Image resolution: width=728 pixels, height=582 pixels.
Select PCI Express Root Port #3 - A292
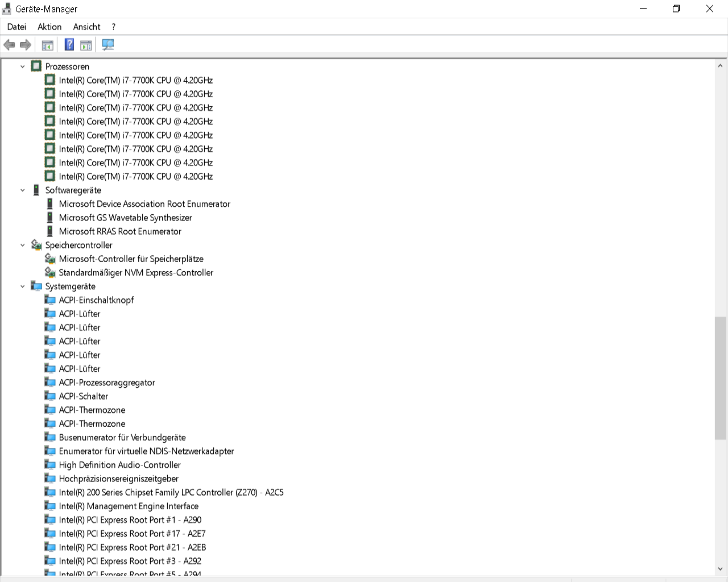click(130, 560)
